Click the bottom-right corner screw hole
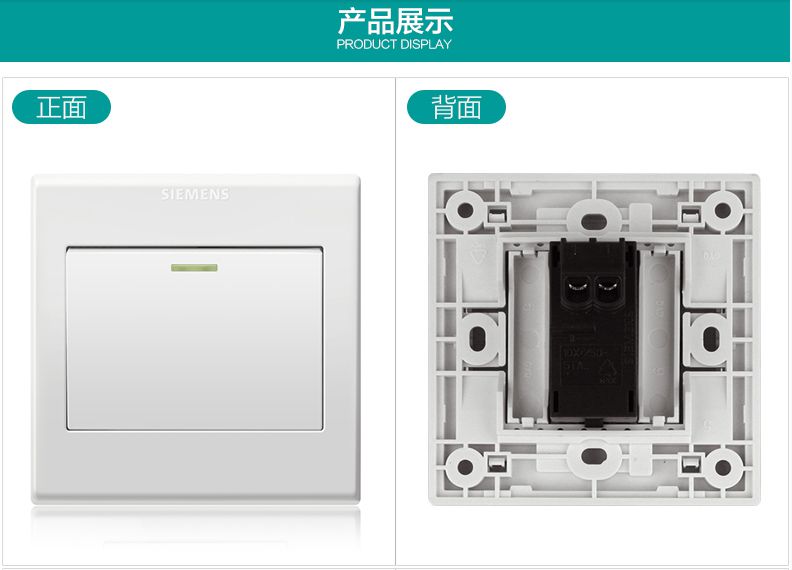Viewport: 792px width, 570px height. 722,467
